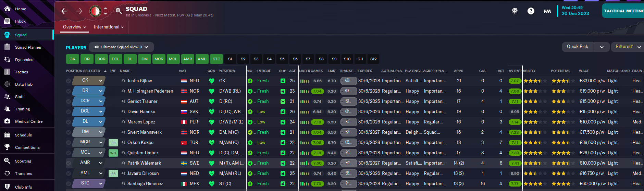644x191 pixels.
Task: Click the Squad shirt icon in sidebar
Action: 7,35
